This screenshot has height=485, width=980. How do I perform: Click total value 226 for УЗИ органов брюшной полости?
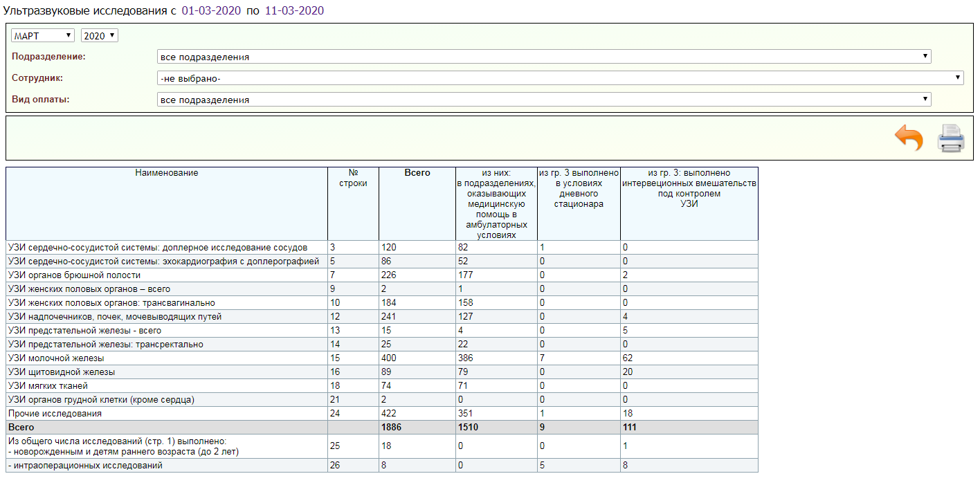pos(389,275)
